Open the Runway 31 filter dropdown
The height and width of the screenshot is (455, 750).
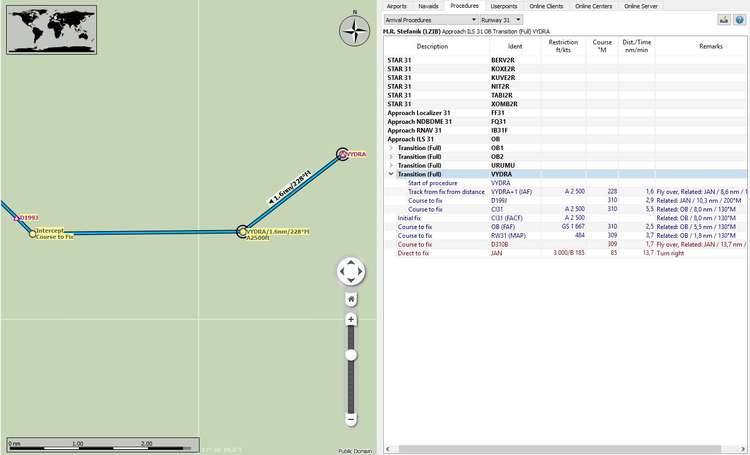click(x=501, y=19)
